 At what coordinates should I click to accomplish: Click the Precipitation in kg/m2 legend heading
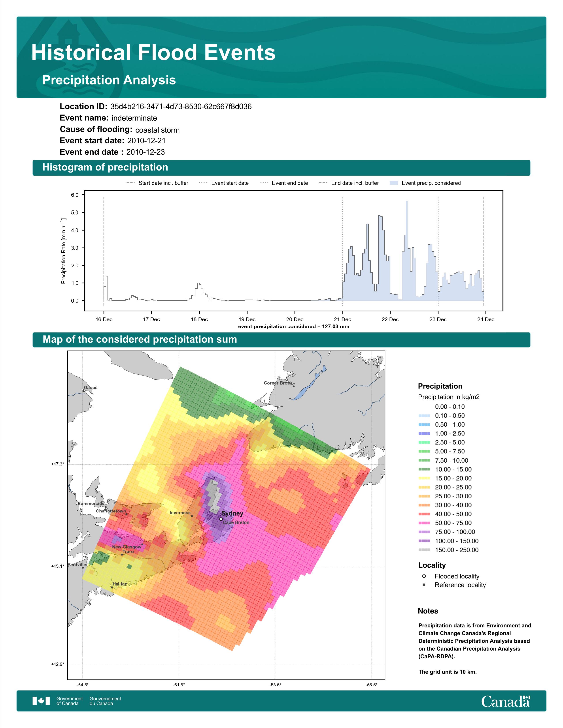pyautogui.click(x=449, y=397)
